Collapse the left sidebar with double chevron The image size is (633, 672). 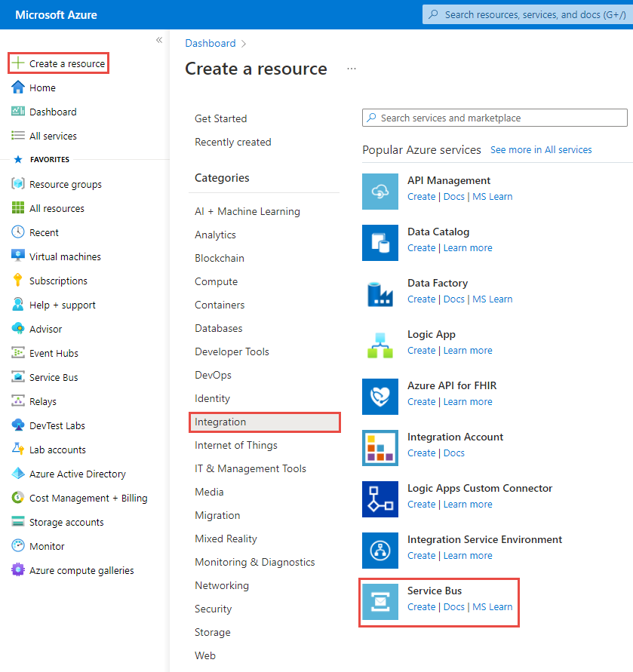159,40
